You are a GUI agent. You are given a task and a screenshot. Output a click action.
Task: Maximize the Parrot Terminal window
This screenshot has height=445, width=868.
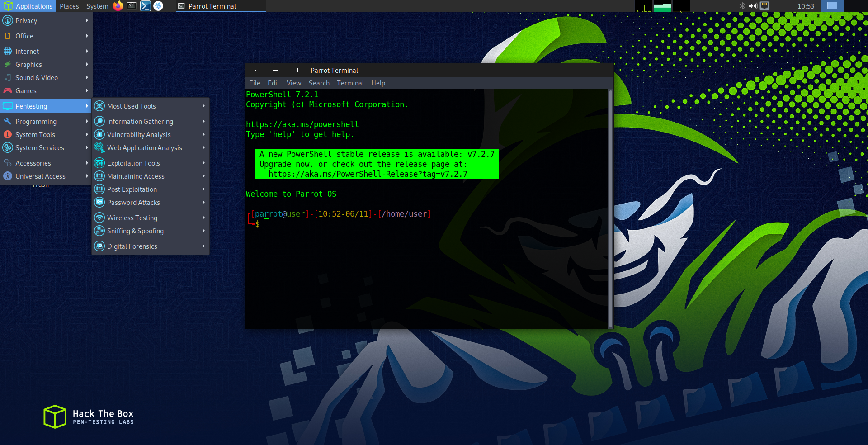(x=295, y=70)
